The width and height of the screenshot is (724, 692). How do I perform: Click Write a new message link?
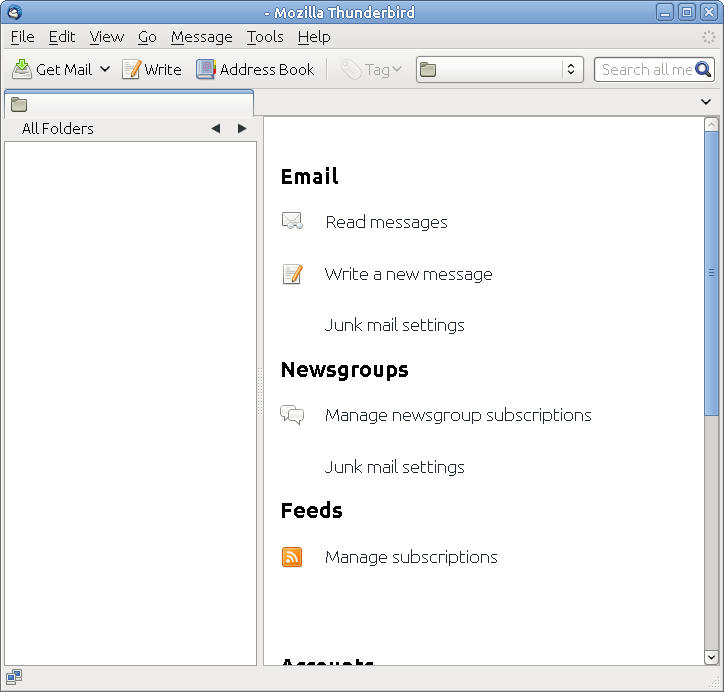coord(409,274)
